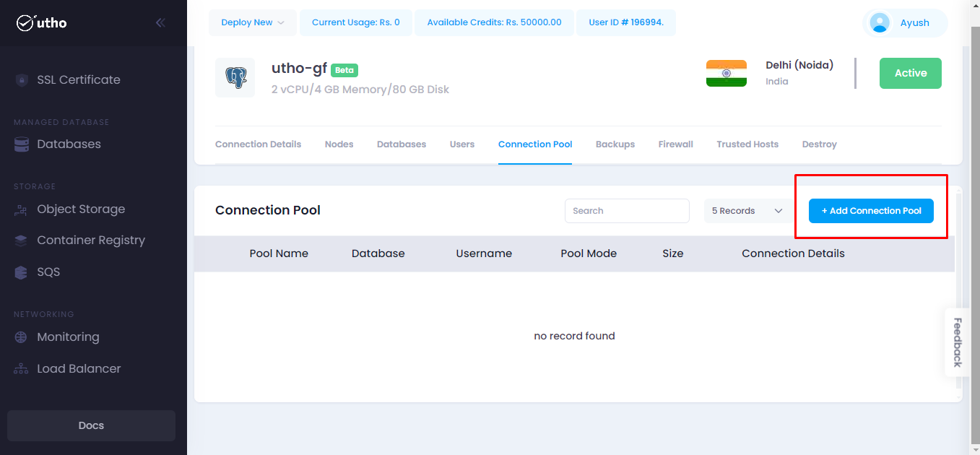Open the 5 Records dropdown
Viewport: 980px width, 455px height.
pyautogui.click(x=747, y=211)
